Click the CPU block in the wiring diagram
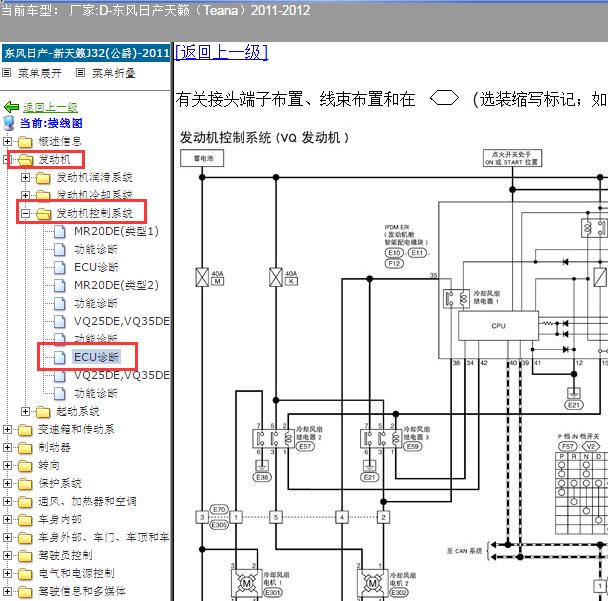 pos(498,326)
